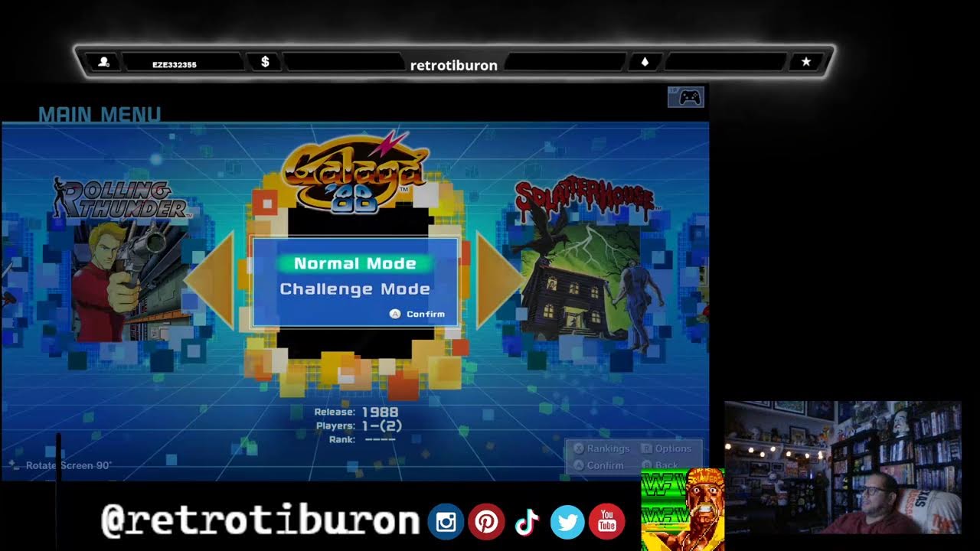Select Challenge Mode option
980x551 pixels.
pos(354,289)
